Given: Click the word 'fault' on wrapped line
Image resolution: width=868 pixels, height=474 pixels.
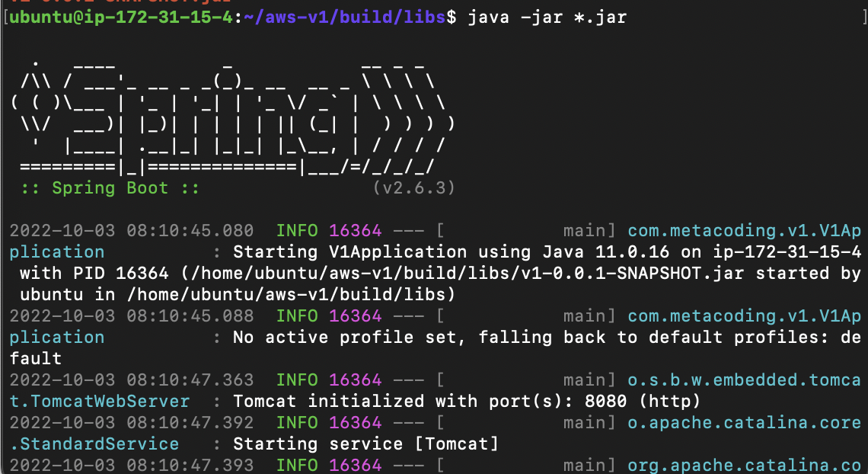Looking at the screenshot, I should click(36, 358).
